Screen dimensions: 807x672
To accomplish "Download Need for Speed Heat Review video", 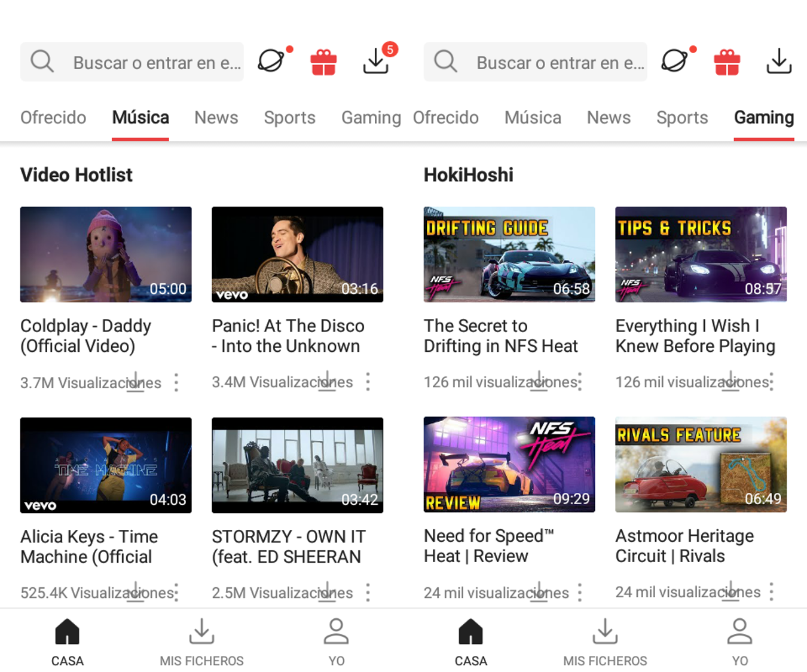I will [539, 591].
